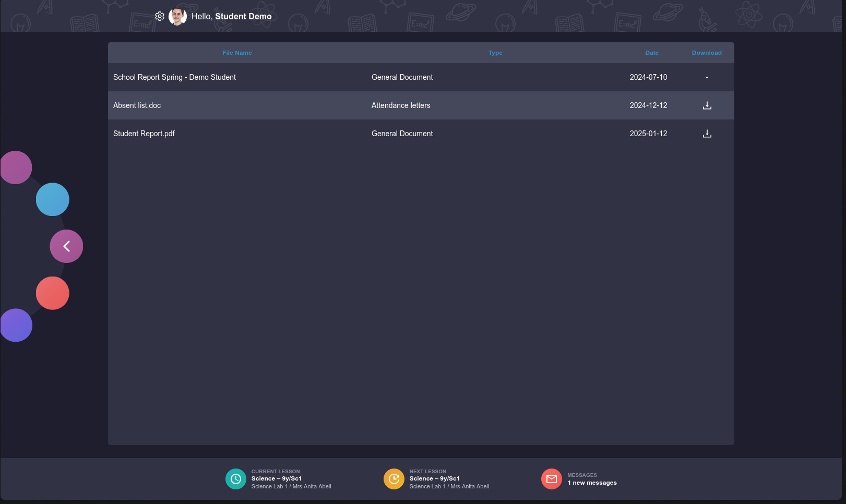
Task: Click the dash in School Report Spring download cell
Action: coord(707,77)
